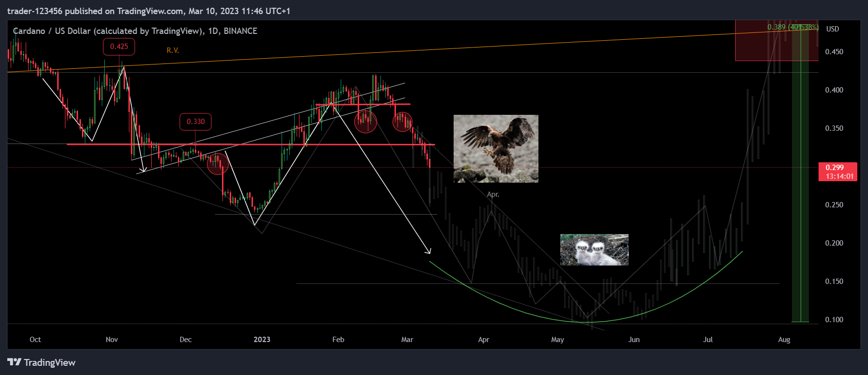Click the Oct label on time axis
Screen dimensions: 868x375
coord(35,340)
